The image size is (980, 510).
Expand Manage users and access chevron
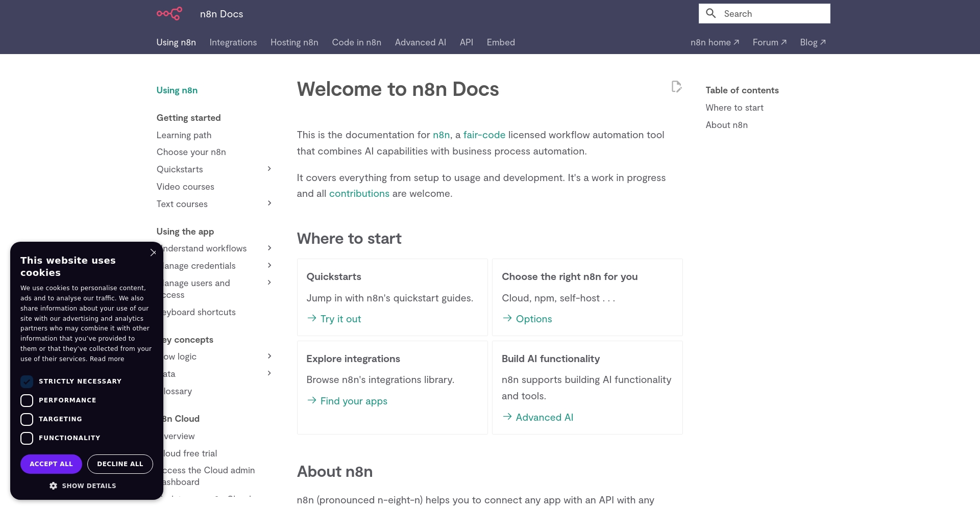(x=269, y=283)
